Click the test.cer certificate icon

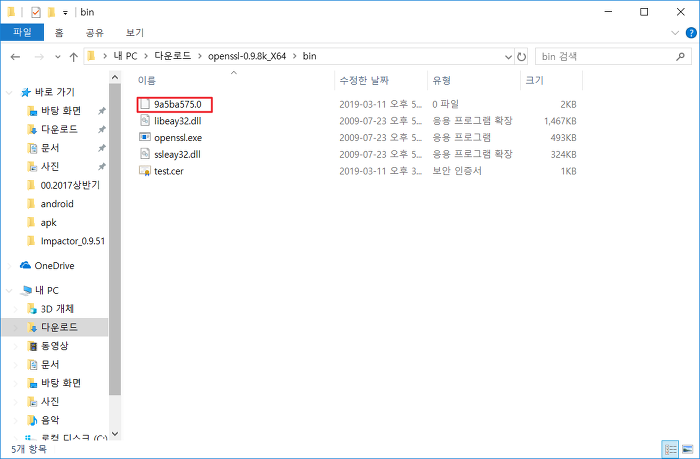(145, 171)
